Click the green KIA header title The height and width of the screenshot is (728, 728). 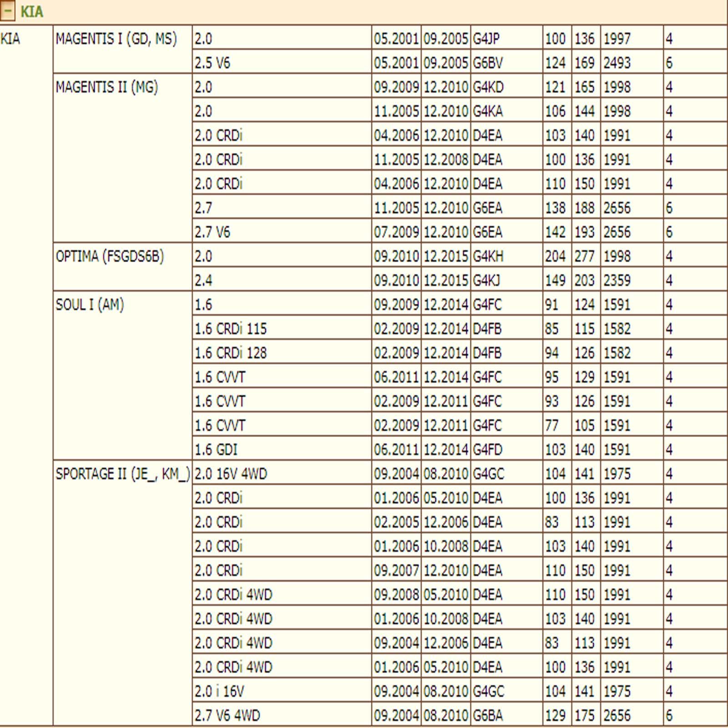31,11
